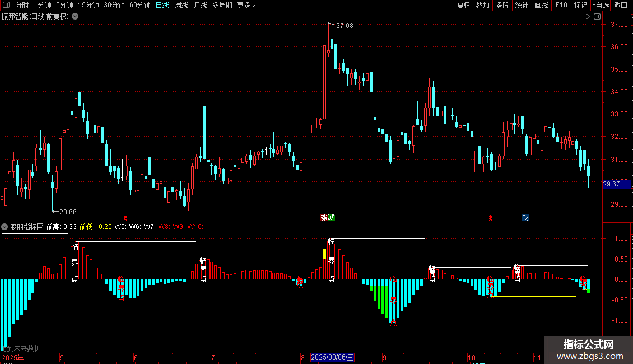Open F10 company info
This screenshot has width=633, height=364.
click(x=561, y=5)
